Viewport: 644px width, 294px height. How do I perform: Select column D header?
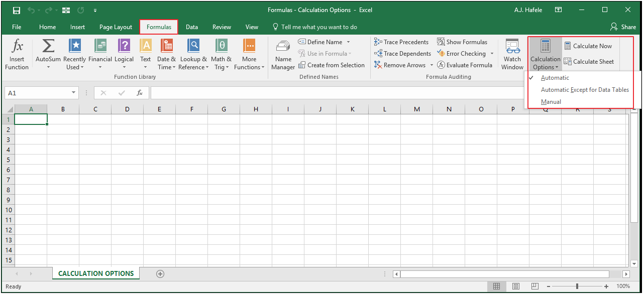point(127,109)
